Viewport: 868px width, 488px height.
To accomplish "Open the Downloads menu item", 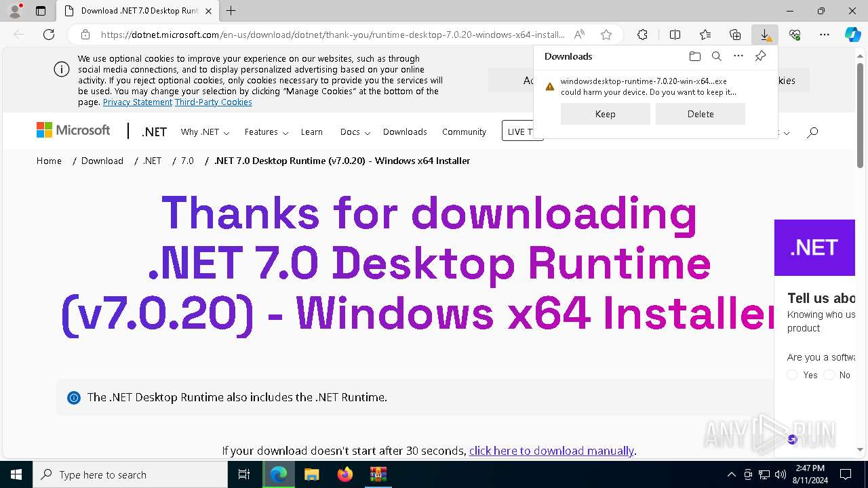I will tap(405, 132).
